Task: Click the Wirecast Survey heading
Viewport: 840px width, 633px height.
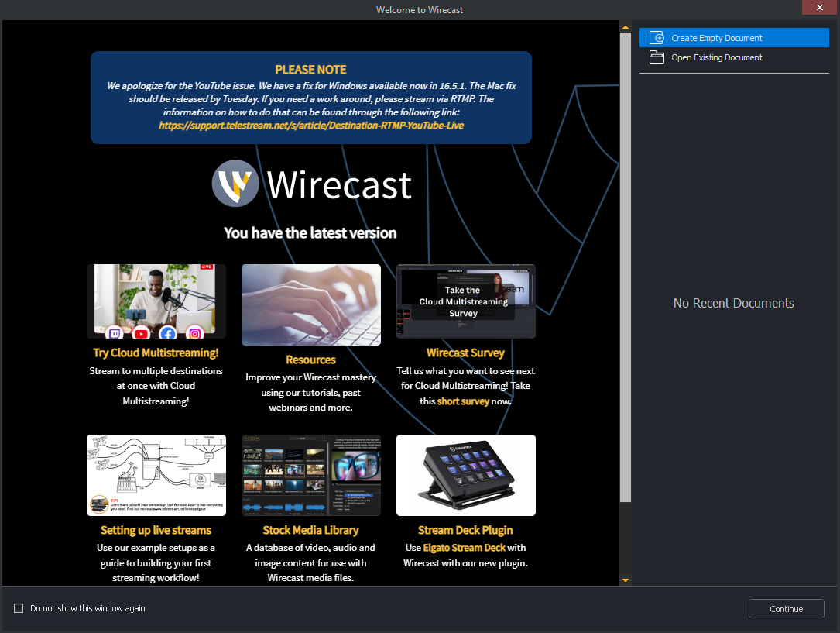Action: 465,353
